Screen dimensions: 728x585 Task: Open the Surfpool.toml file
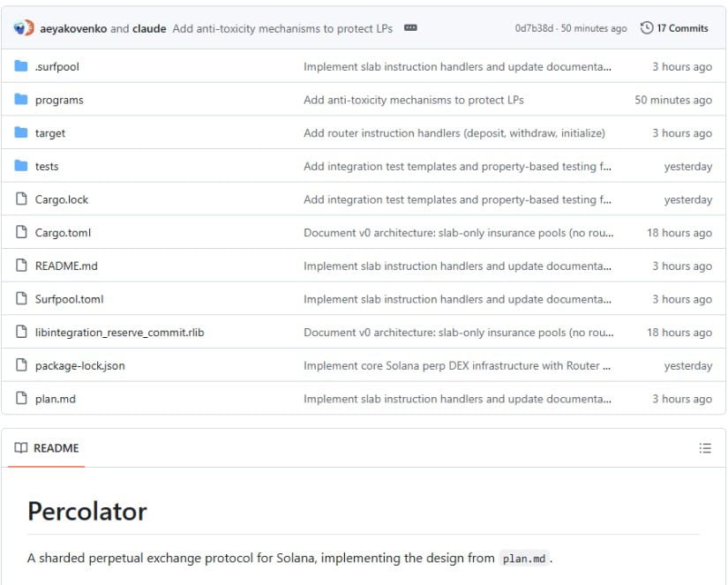69,299
